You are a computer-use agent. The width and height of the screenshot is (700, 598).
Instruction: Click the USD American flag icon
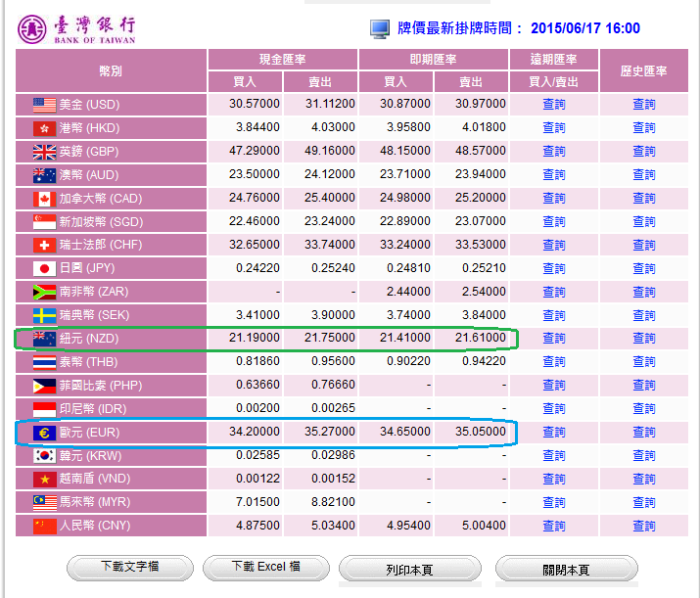pyautogui.click(x=44, y=105)
